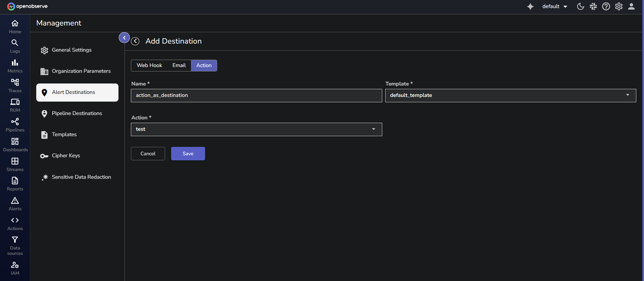Cancel adding the destination

coord(148,154)
